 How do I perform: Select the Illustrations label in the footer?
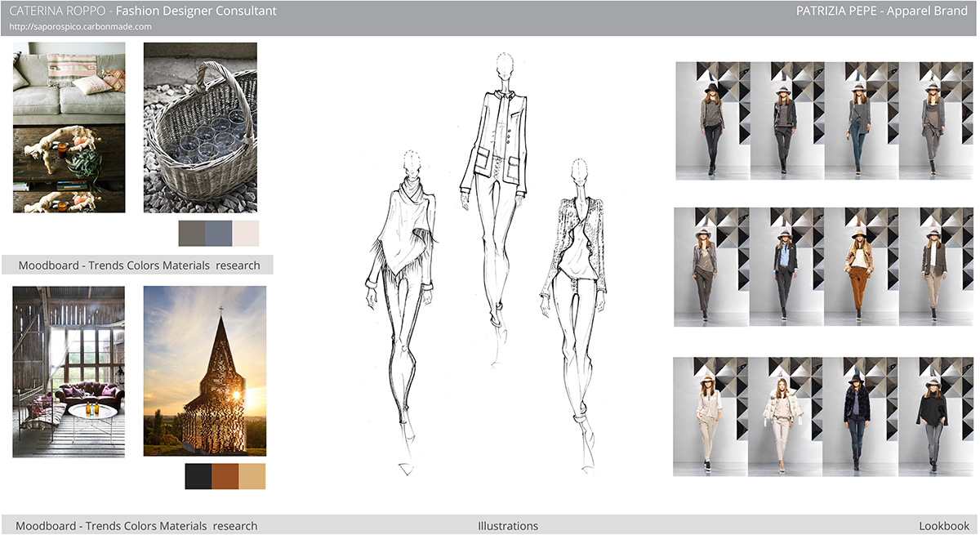(x=508, y=526)
